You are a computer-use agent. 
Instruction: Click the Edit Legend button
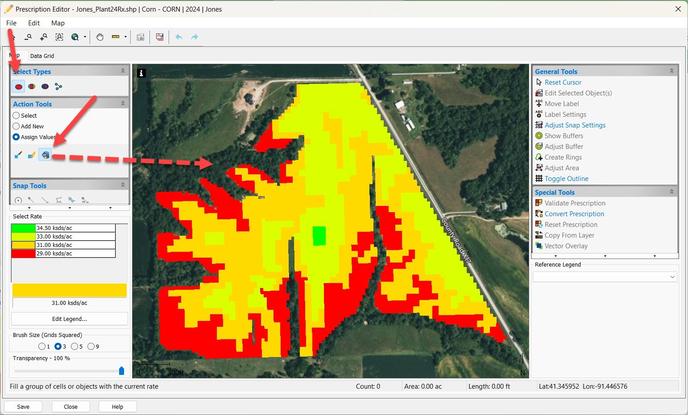pyautogui.click(x=68, y=318)
